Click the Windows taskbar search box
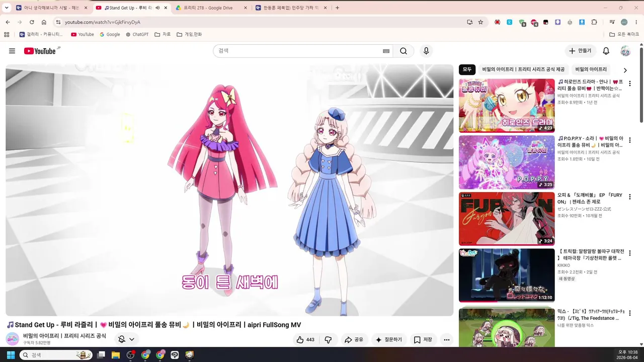This screenshot has width=644, height=362. coord(55,355)
